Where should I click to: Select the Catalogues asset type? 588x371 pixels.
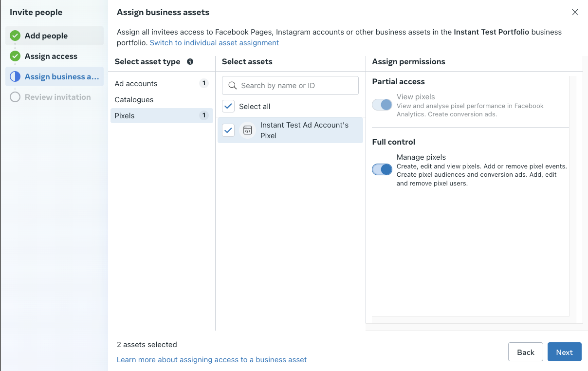point(162,99)
